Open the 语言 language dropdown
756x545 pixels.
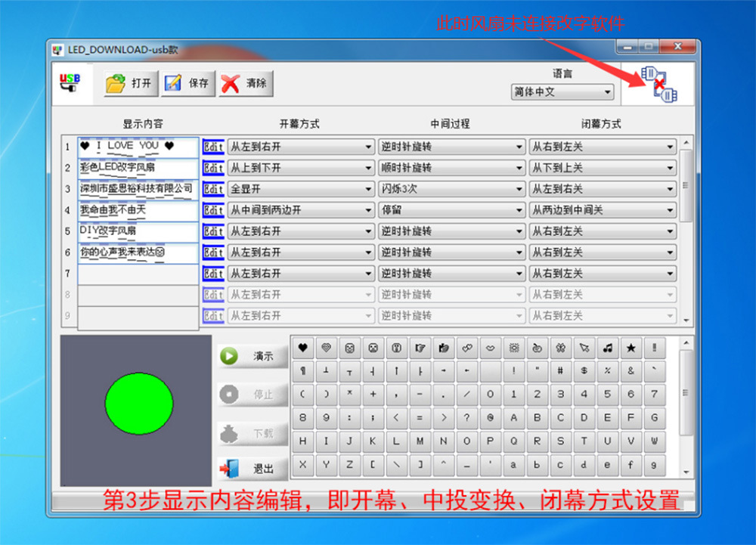pyautogui.click(x=562, y=91)
